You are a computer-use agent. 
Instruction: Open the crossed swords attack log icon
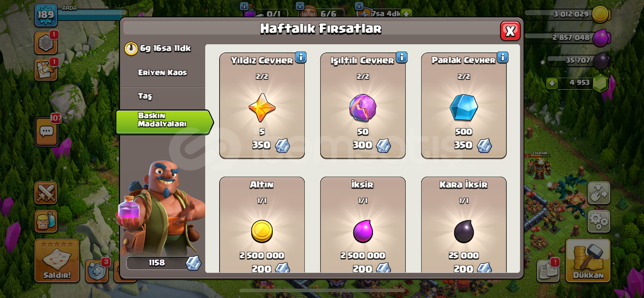tap(46, 193)
